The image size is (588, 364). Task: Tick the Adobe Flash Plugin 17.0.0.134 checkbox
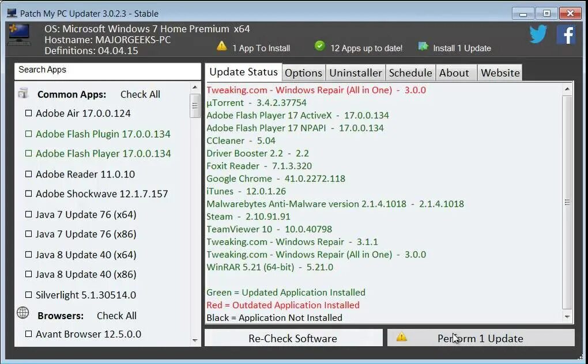28,134
